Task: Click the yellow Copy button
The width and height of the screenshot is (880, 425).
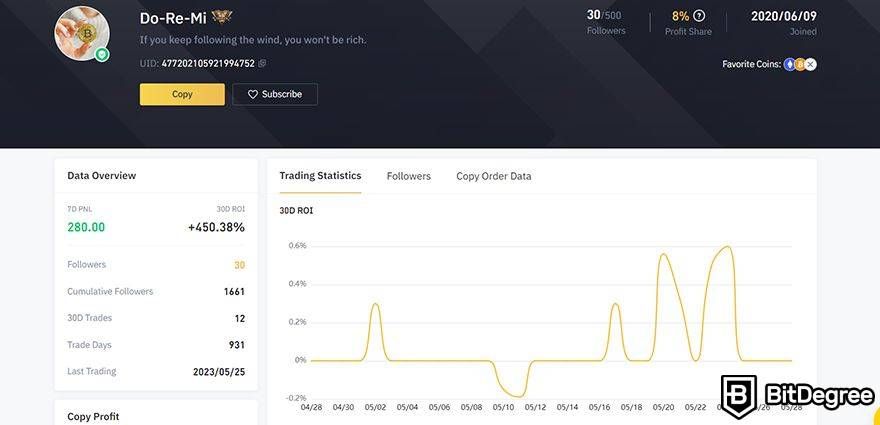Action: (182, 94)
